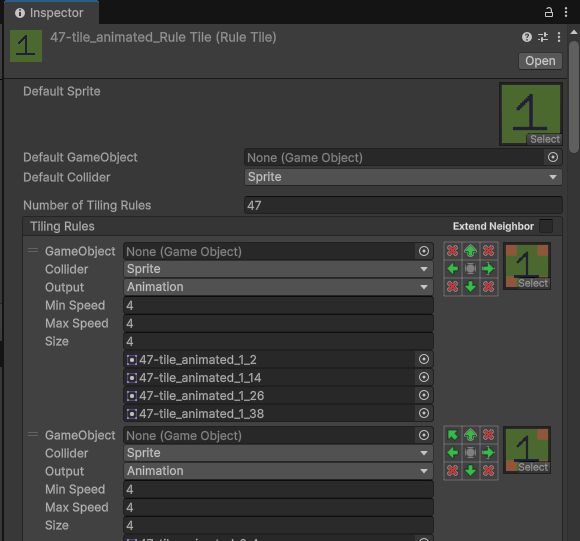
Task: Open the Rule Tile component context menu
Action: [x=559, y=37]
